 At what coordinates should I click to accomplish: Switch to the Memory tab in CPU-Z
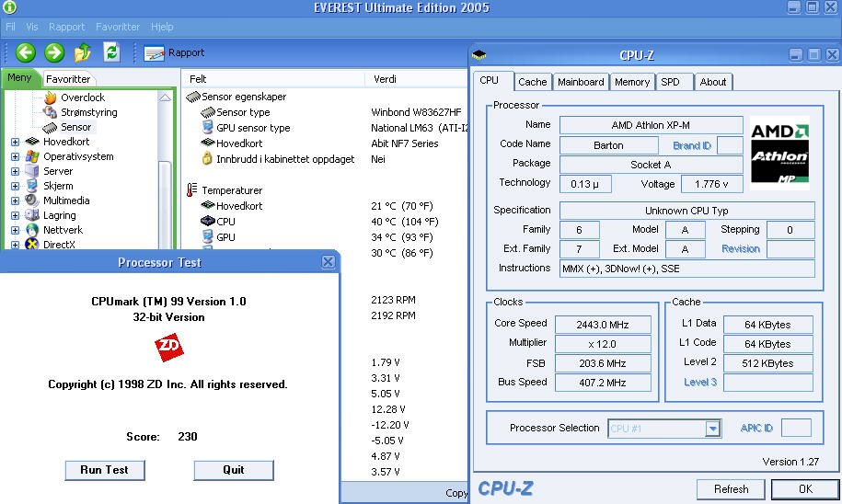click(632, 82)
